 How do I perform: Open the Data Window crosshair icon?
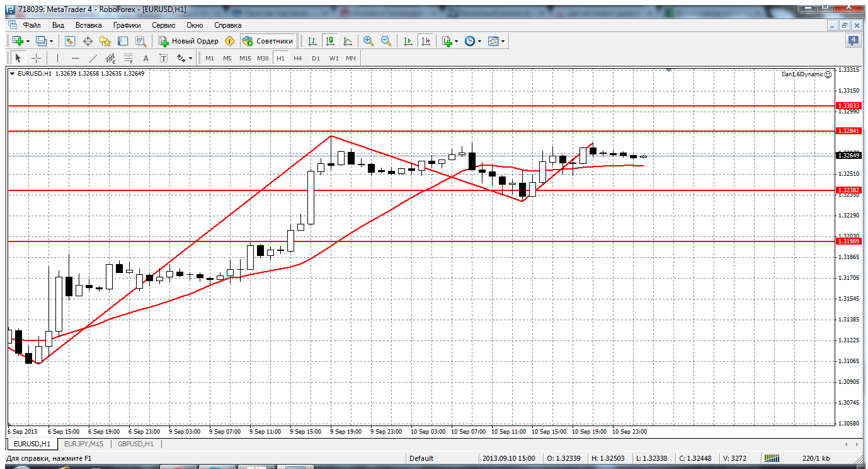[88, 41]
